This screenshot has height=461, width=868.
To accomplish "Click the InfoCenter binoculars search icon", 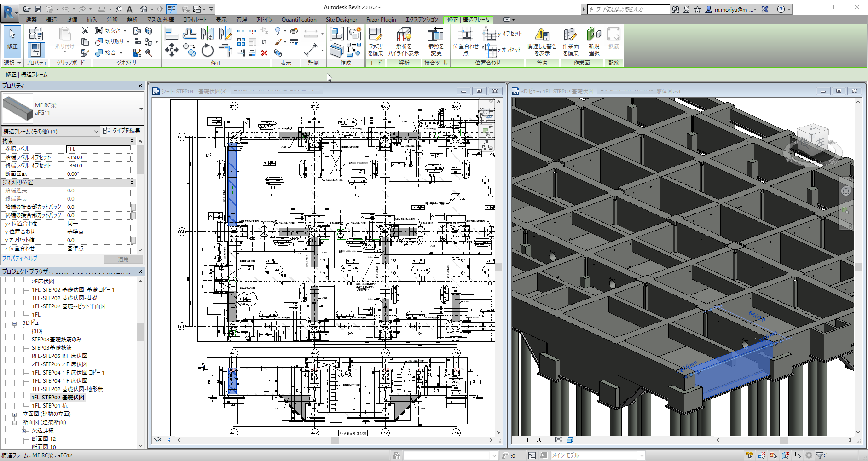I will coord(675,9).
